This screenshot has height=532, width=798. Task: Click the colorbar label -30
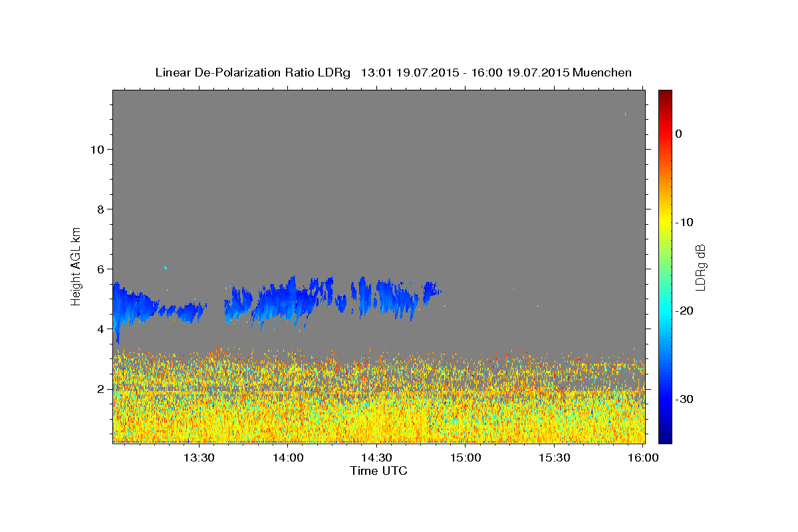coord(684,399)
